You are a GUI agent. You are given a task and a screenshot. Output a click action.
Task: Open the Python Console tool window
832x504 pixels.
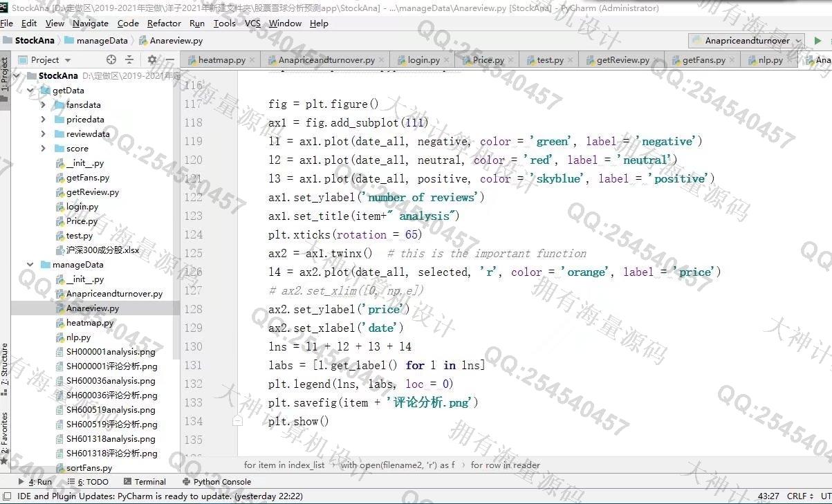point(216,482)
